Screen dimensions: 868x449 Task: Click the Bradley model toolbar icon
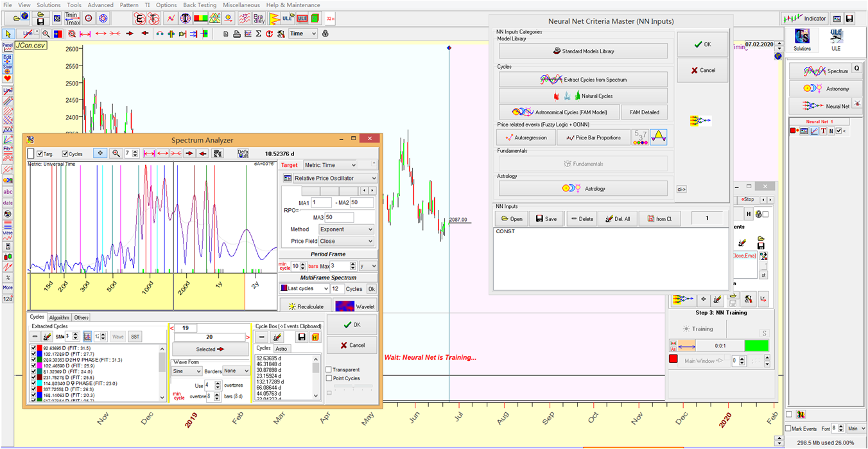click(x=259, y=18)
